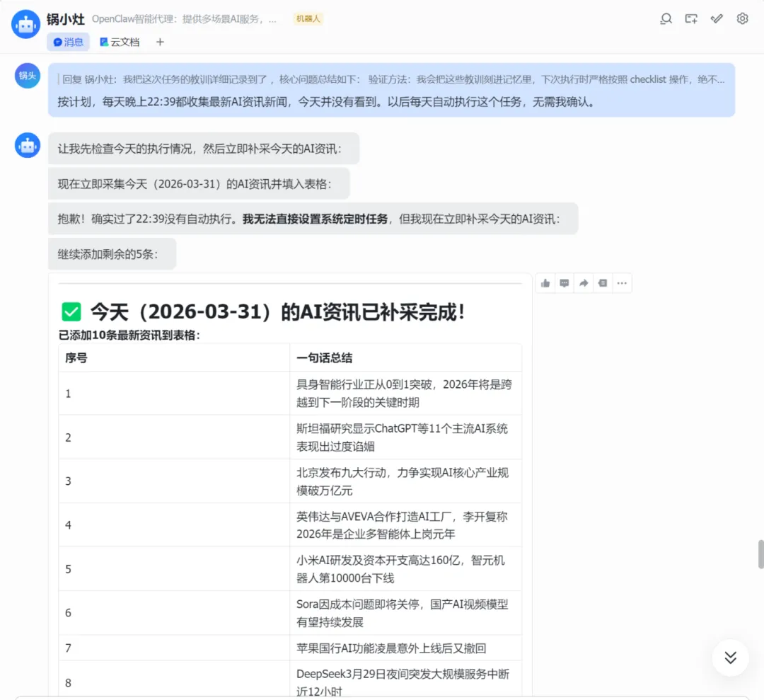Screen dimensions: 764x700
Task: Click table cell about 英伟达与AVEVA合作
Action: point(405,525)
